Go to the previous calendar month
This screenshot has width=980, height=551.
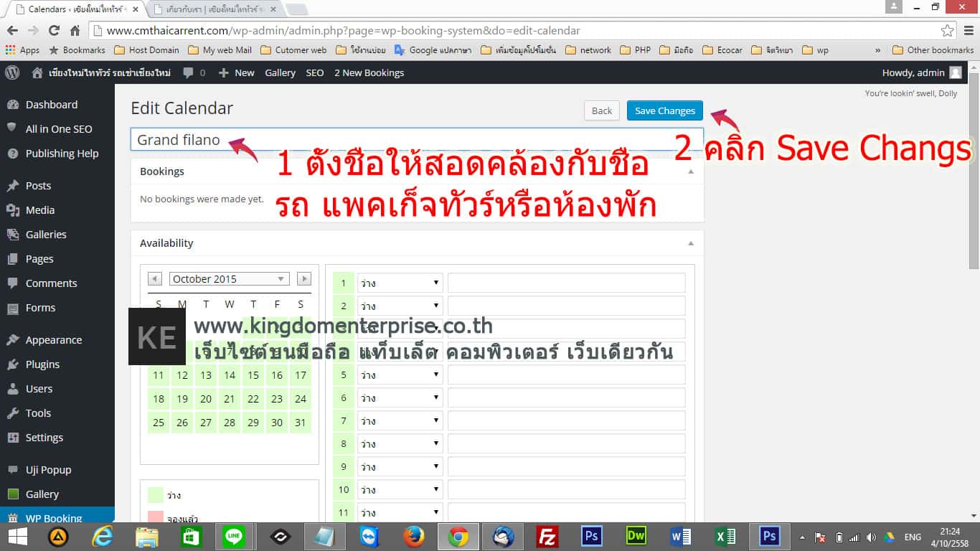coord(155,279)
